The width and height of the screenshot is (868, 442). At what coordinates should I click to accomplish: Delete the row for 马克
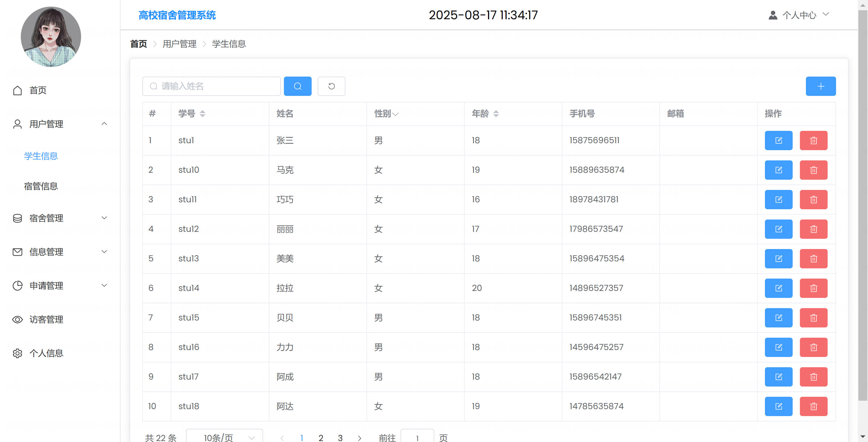pyautogui.click(x=813, y=170)
